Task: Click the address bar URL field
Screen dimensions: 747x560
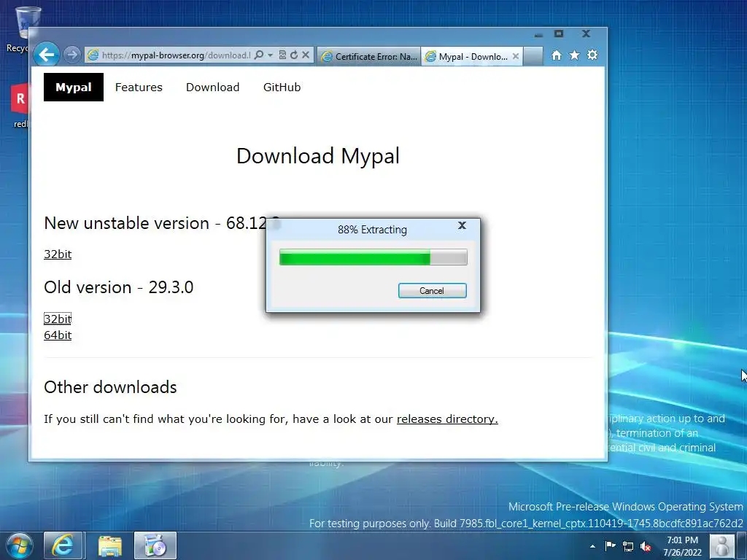Action: pos(176,55)
